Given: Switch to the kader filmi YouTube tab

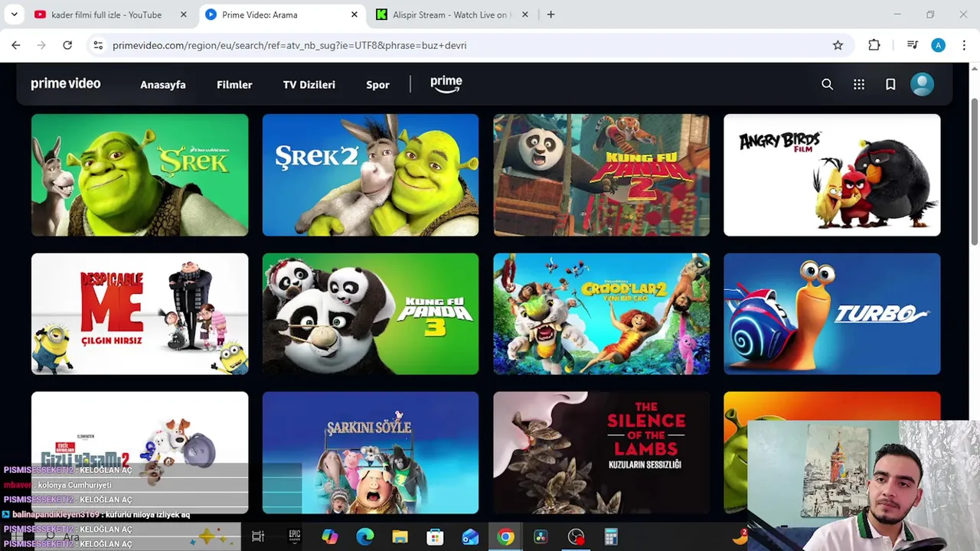Looking at the screenshot, I should tap(106, 15).
